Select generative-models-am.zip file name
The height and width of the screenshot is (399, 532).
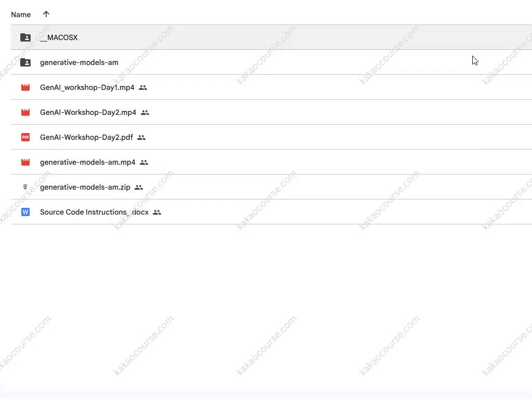point(85,187)
